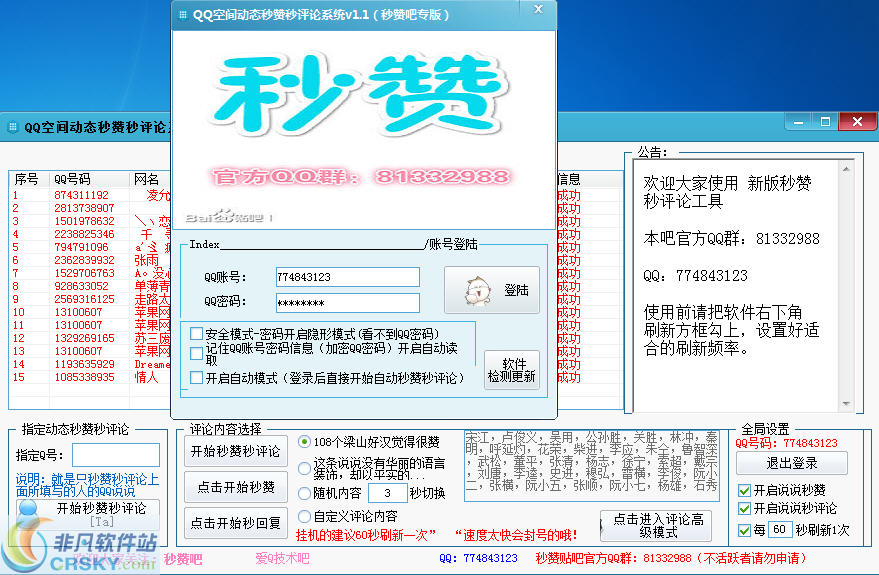The image size is (879, 575).
Task: Click 点击进入评论高级模式 button
Action: pos(656,526)
